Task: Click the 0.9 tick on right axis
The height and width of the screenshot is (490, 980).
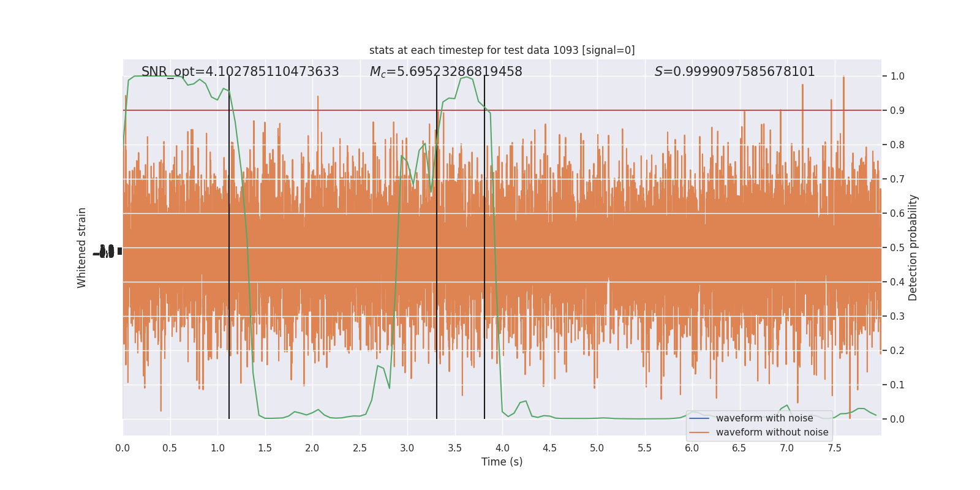Action: 897,110
